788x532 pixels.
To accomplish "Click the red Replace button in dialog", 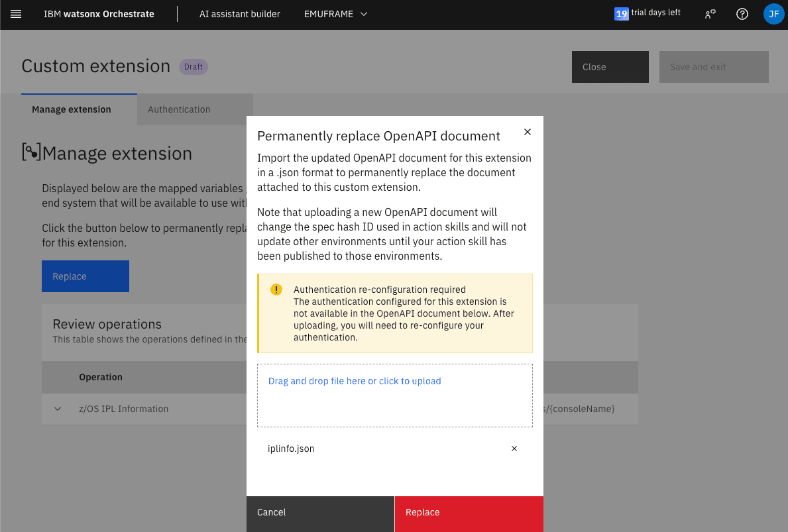I will coord(469,512).
